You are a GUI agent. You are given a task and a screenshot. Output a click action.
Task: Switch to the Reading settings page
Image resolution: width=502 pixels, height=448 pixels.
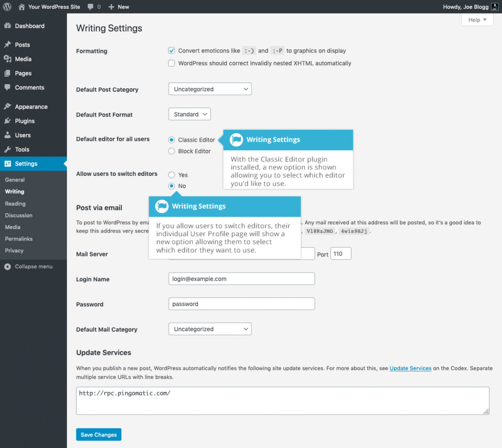15,203
